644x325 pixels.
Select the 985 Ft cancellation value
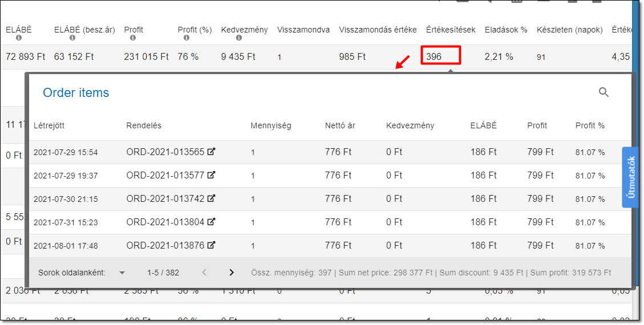click(x=353, y=56)
